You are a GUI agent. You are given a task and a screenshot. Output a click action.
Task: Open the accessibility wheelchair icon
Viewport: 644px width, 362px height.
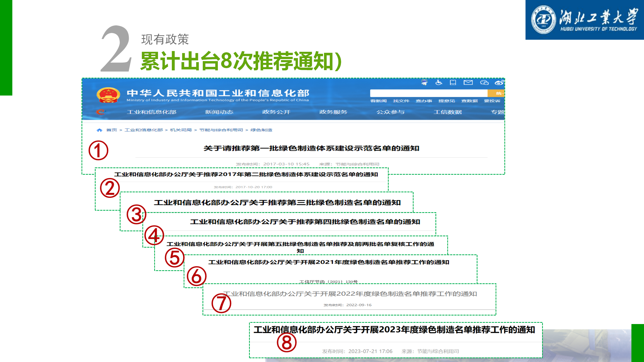coord(439,82)
